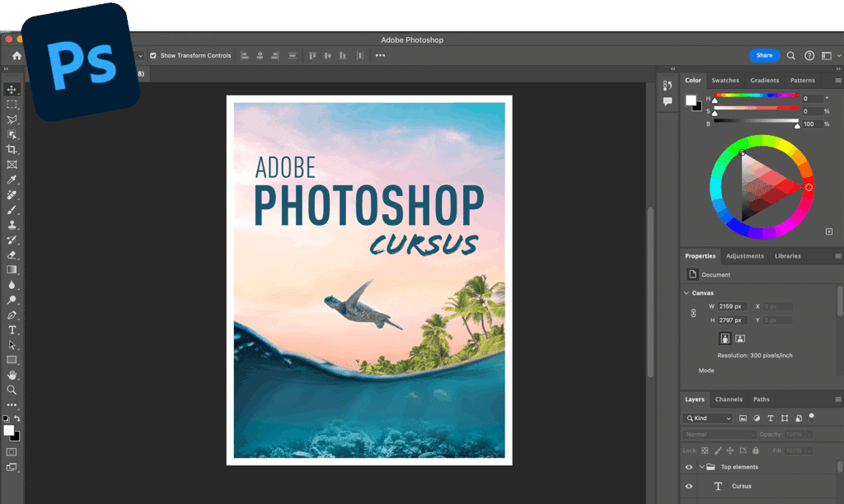Select the Hand tool
The height and width of the screenshot is (504, 844).
12,375
